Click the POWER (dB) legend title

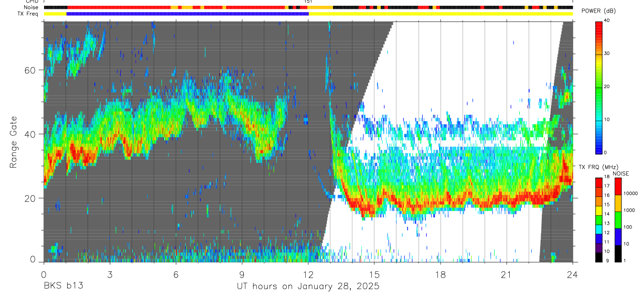[599, 12]
